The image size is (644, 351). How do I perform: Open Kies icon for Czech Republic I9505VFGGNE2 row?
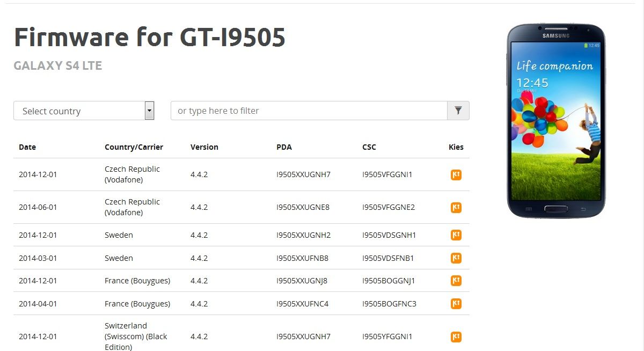tap(456, 207)
